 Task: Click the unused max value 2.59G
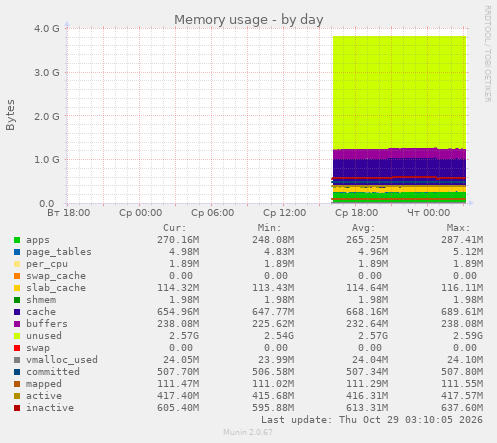(468, 336)
